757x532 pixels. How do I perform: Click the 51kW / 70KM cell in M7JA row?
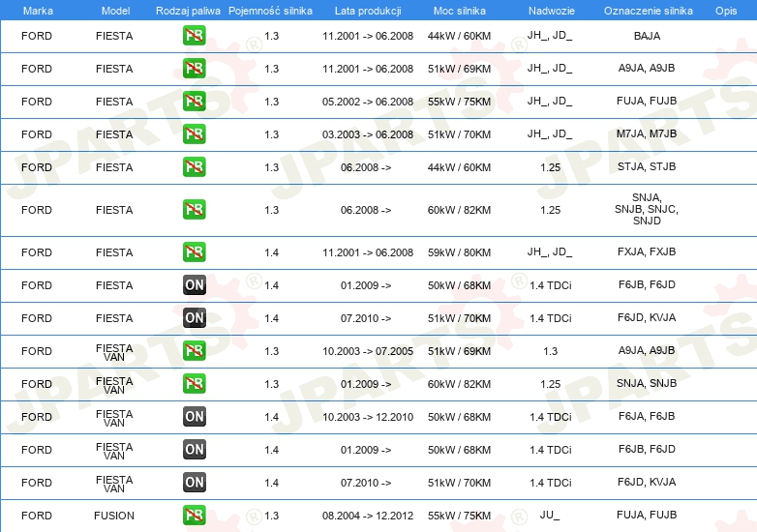pyautogui.click(x=459, y=134)
